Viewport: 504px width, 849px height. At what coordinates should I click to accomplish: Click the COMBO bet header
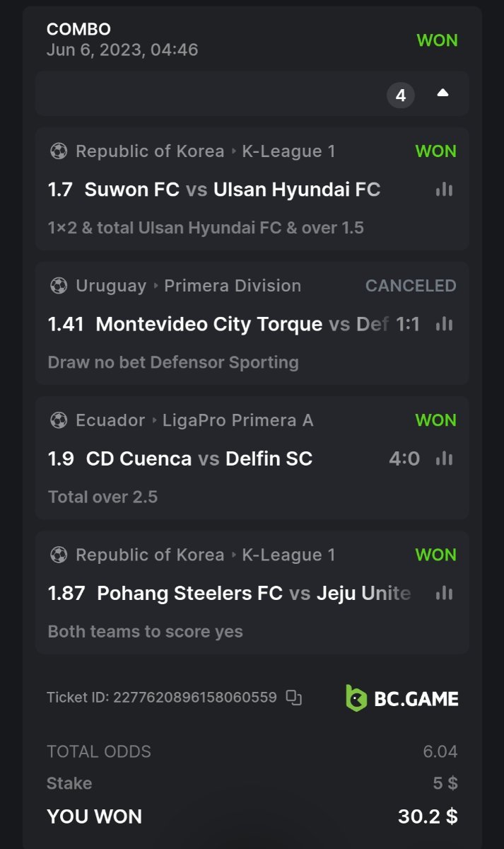click(x=78, y=30)
